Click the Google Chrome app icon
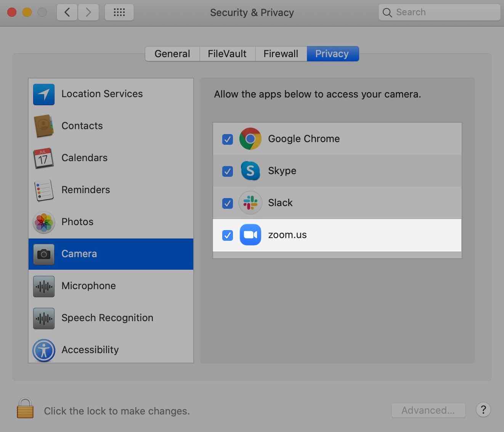Viewport: 504px width, 432px height. click(x=250, y=139)
